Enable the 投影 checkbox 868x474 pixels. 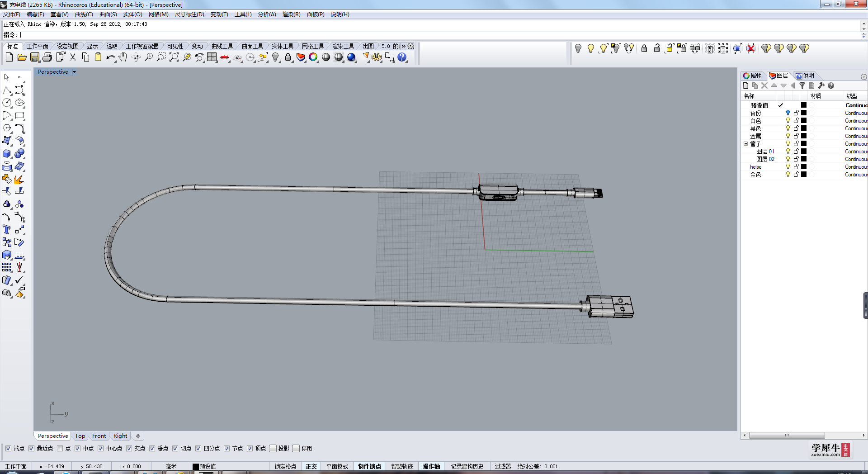273,448
